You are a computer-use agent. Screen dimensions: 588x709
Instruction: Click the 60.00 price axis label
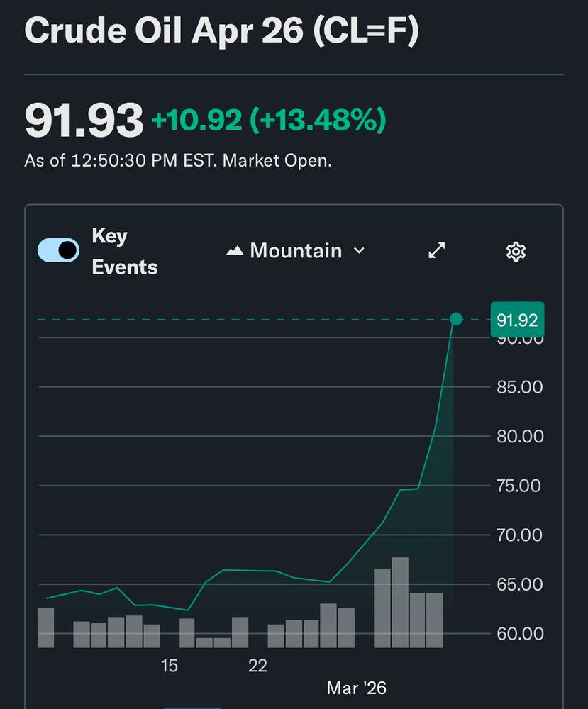coord(519,633)
